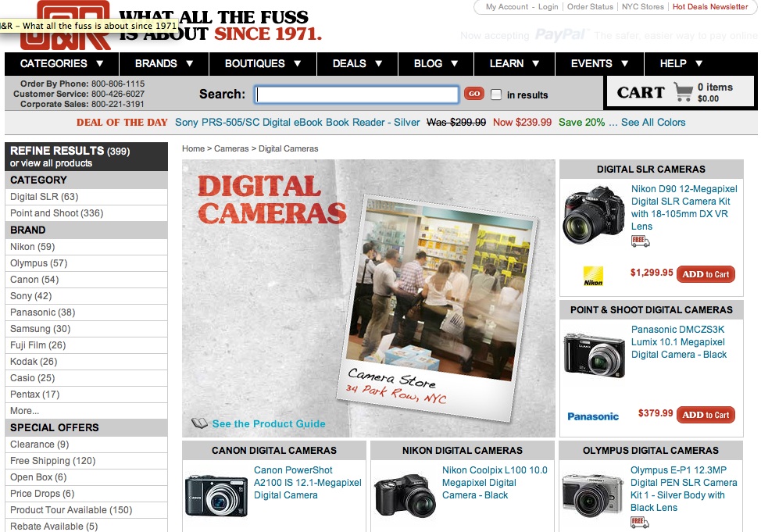The width and height of the screenshot is (761, 532).
Task: Open See the Product Guide link
Action: coord(269,423)
